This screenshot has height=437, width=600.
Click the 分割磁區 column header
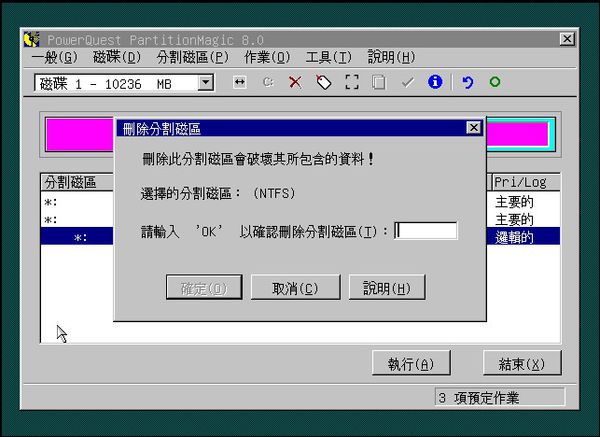[77, 182]
